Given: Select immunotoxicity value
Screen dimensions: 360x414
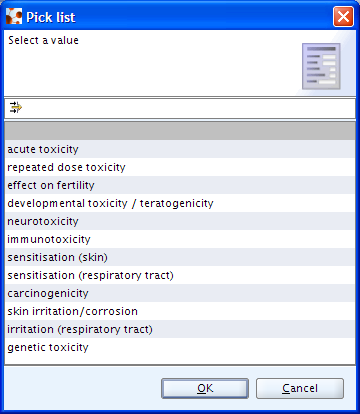Looking at the screenshot, I should 180,239.
